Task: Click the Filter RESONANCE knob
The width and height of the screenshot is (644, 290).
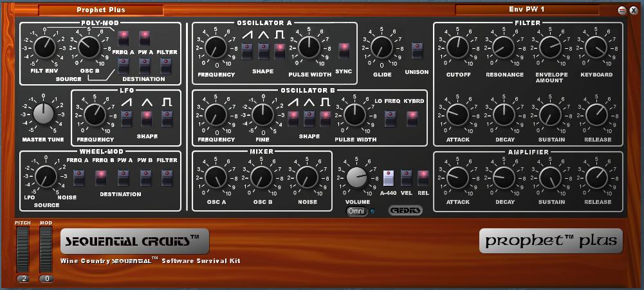Action: pyautogui.click(x=504, y=47)
